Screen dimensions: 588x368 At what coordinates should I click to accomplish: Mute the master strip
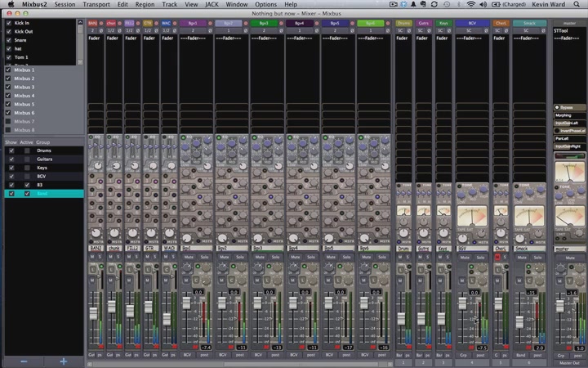[570, 258]
